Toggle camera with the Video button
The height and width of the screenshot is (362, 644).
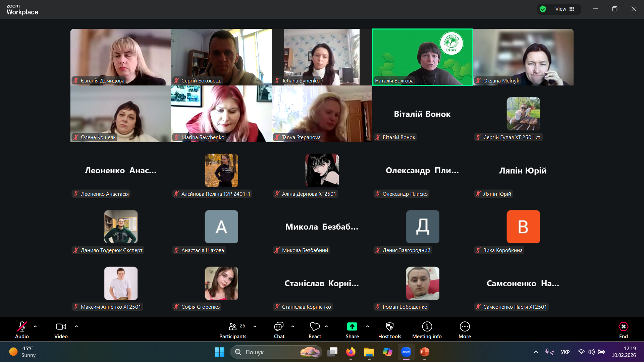[x=61, y=326]
